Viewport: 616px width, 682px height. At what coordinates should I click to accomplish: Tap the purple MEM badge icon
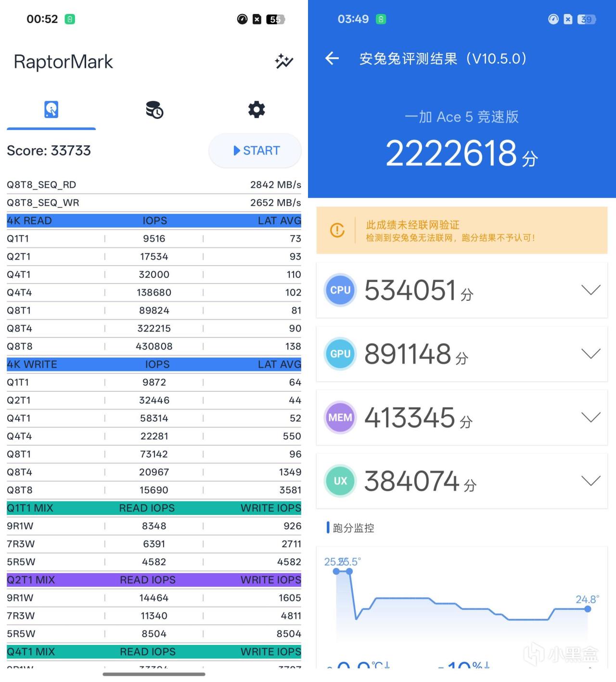point(340,417)
